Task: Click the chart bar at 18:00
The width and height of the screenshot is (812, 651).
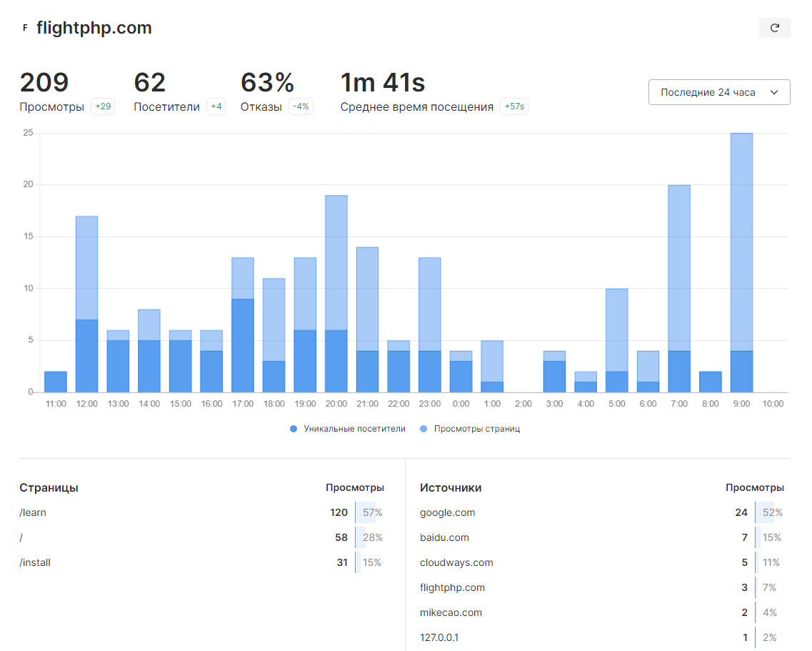Action: [x=274, y=335]
